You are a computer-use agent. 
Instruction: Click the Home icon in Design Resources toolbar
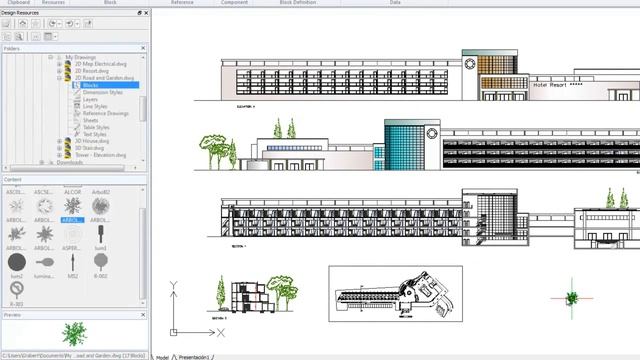pos(23,24)
